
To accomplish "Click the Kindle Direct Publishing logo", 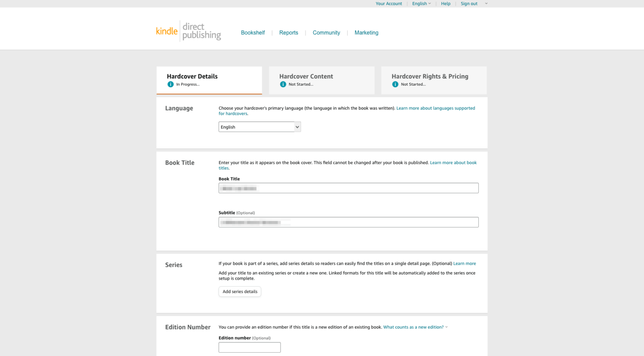I will click(x=188, y=31).
